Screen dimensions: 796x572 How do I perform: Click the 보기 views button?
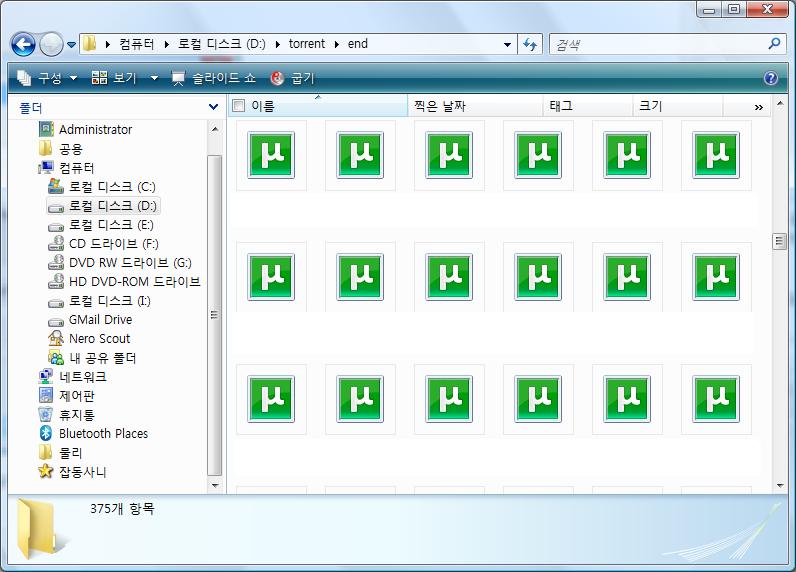click(x=114, y=78)
